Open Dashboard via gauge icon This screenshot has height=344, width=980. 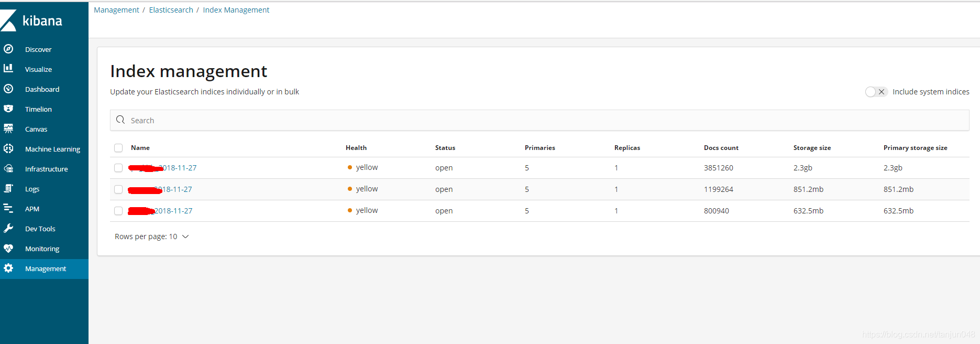tap(8, 89)
